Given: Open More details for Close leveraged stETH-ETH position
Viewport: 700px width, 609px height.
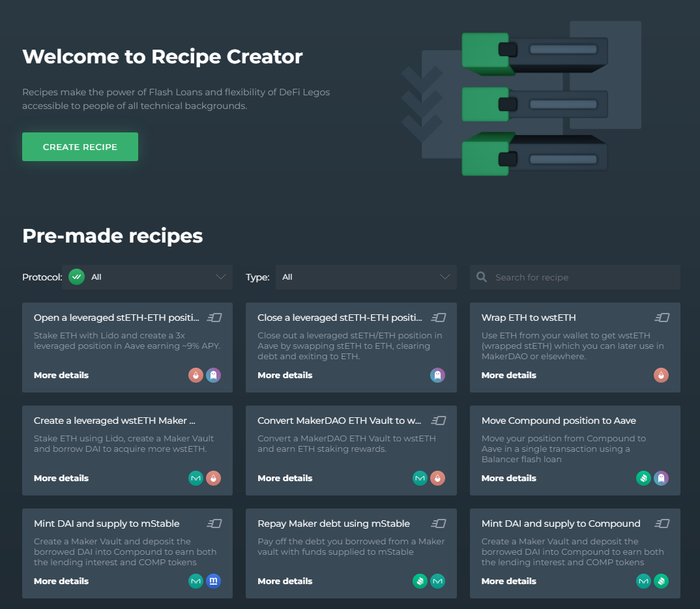Looking at the screenshot, I should (x=285, y=375).
